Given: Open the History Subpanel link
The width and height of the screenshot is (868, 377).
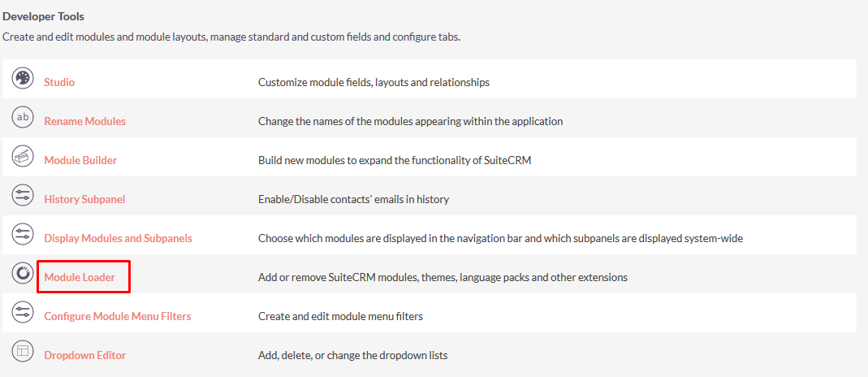Looking at the screenshot, I should [84, 199].
